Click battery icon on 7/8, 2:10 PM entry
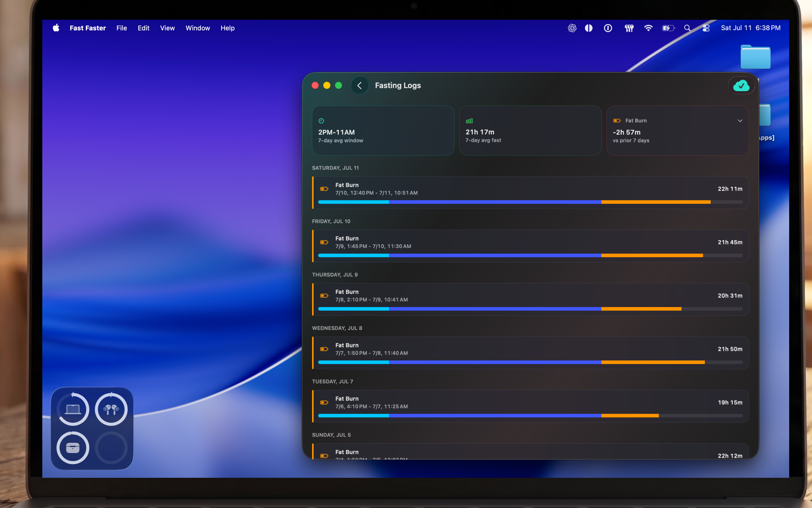The height and width of the screenshot is (508, 812). click(324, 296)
